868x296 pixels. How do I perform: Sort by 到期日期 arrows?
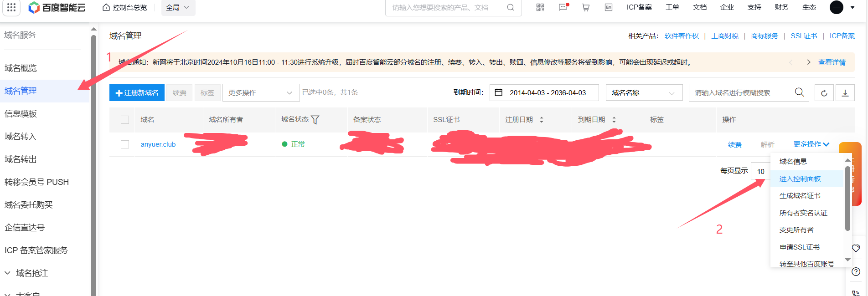(x=614, y=120)
